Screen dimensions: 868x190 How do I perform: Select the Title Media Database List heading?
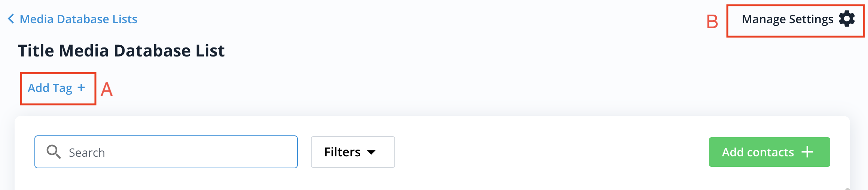click(x=121, y=50)
